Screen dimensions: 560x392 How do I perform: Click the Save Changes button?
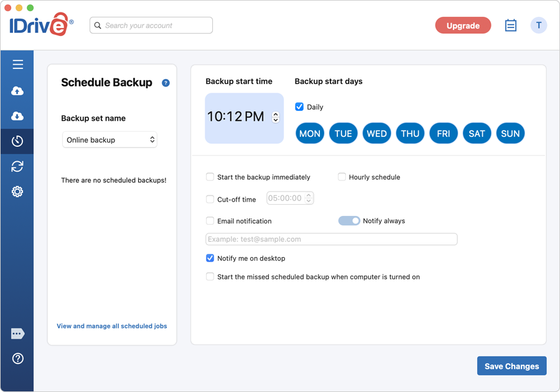[511, 366]
